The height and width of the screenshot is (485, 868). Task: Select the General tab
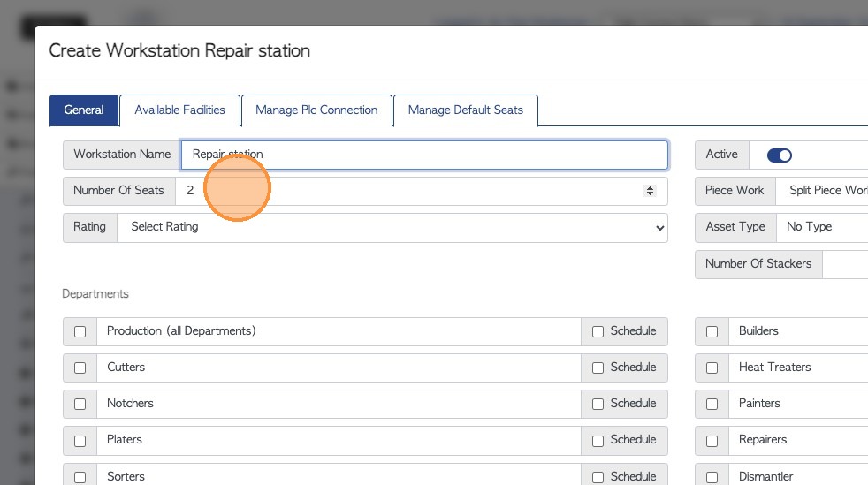click(x=84, y=110)
